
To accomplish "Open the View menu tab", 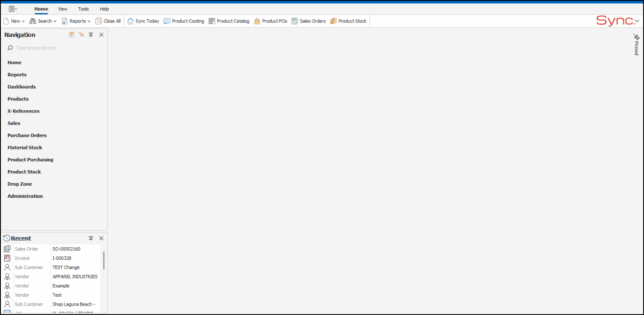I will click(x=63, y=9).
